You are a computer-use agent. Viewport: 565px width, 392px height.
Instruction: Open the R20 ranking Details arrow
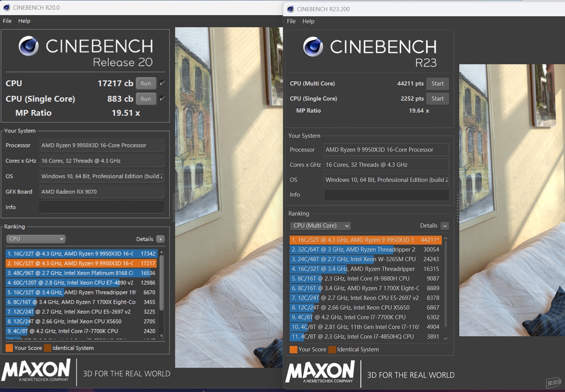pos(161,239)
